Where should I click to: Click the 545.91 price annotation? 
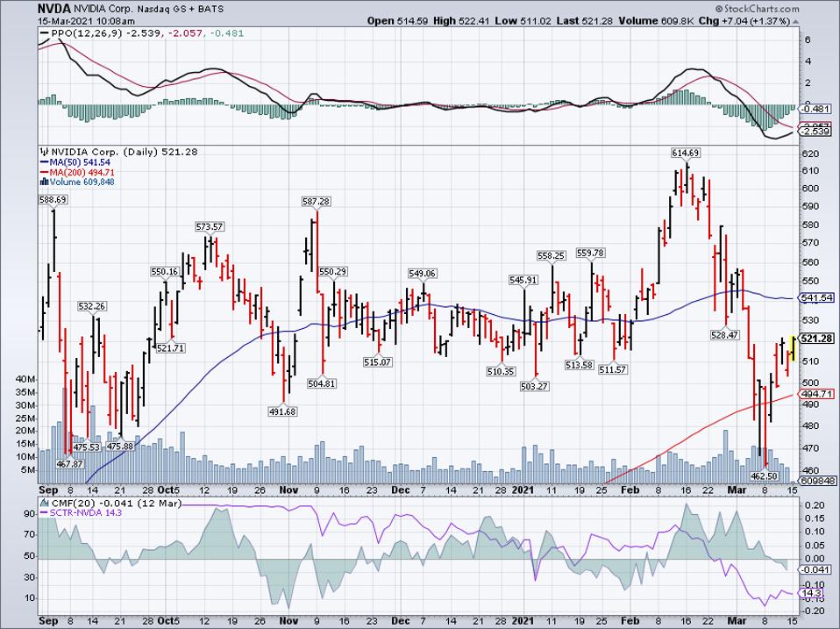point(523,280)
